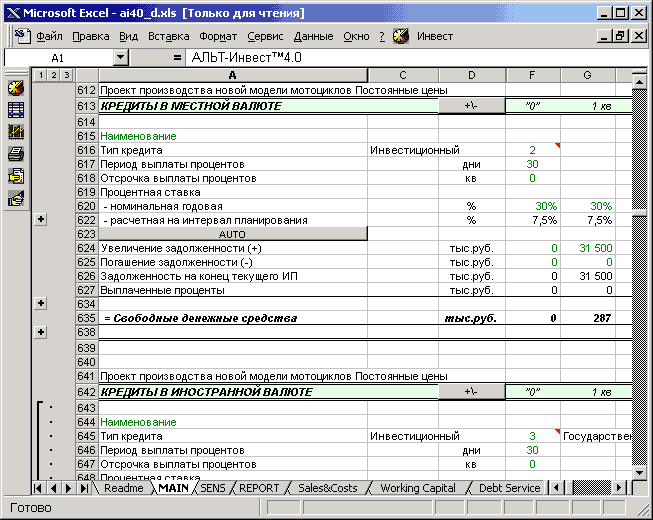
Task: Select row header 635
Action: pos(87,318)
